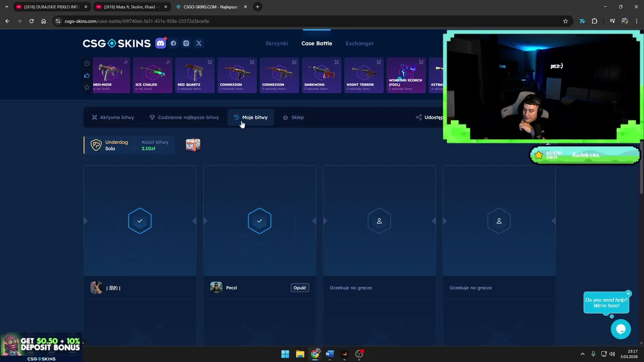Click the Night Terror drop card

point(364,75)
